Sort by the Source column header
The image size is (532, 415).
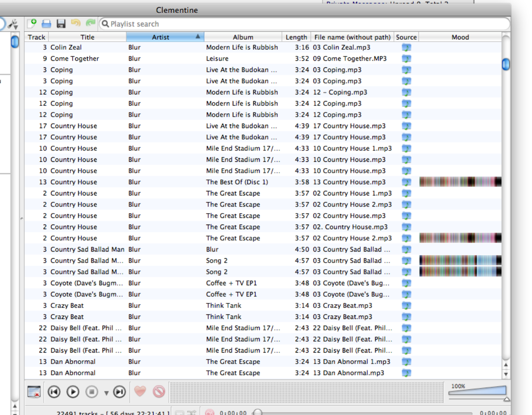[406, 37]
